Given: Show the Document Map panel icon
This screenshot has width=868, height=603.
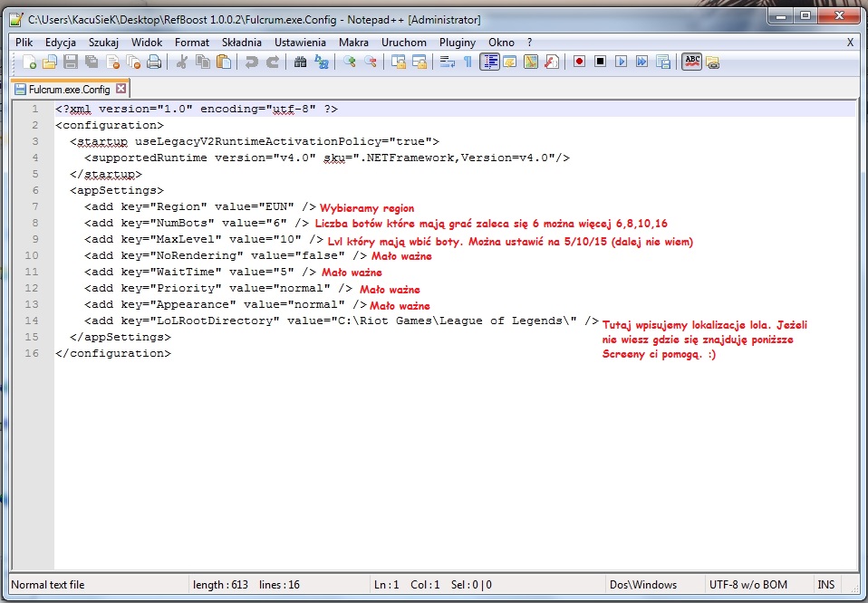Looking at the screenshot, I should (x=531, y=62).
